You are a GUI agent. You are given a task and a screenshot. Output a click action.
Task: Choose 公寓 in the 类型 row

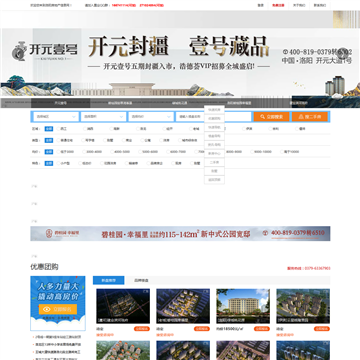(145, 140)
